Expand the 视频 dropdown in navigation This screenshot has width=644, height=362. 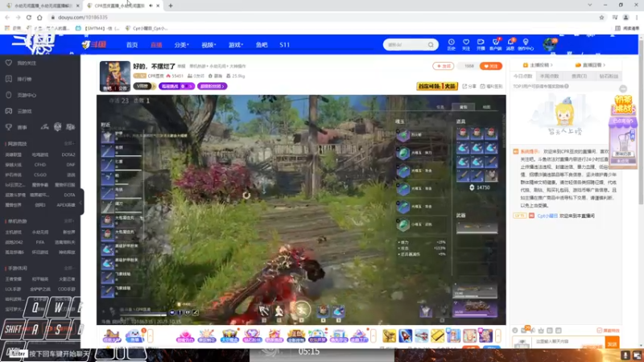tap(208, 45)
